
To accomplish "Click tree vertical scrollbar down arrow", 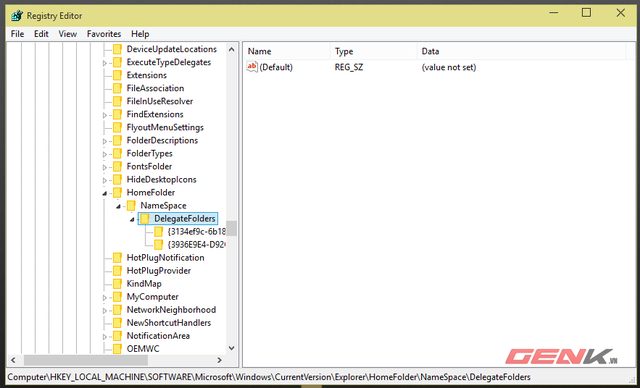I will [231, 348].
